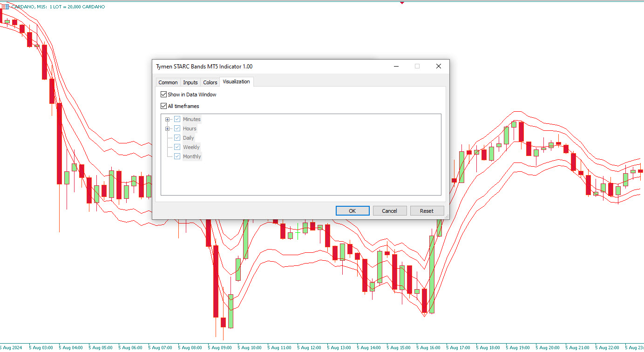644x352 pixels.
Task: Click the Reset button
Action: pyautogui.click(x=427, y=211)
